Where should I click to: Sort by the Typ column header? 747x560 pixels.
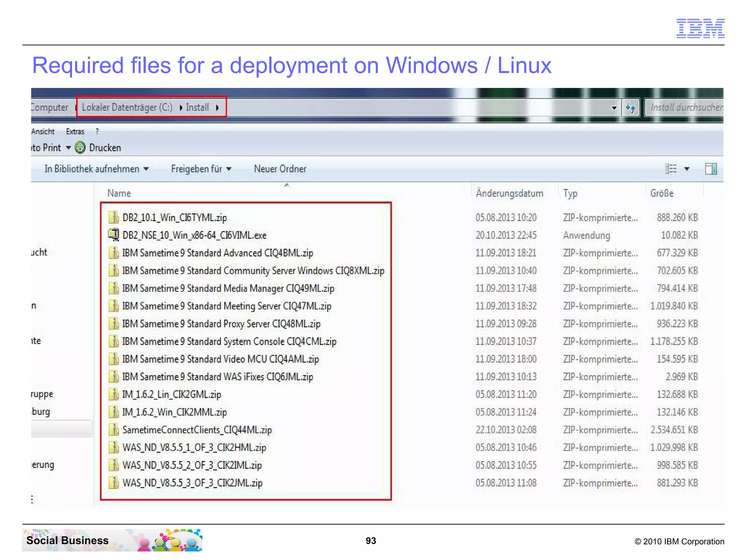pyautogui.click(x=570, y=193)
